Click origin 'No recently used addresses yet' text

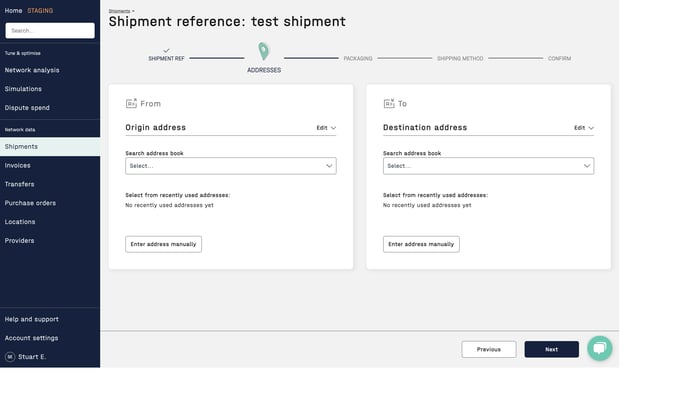pyautogui.click(x=169, y=205)
